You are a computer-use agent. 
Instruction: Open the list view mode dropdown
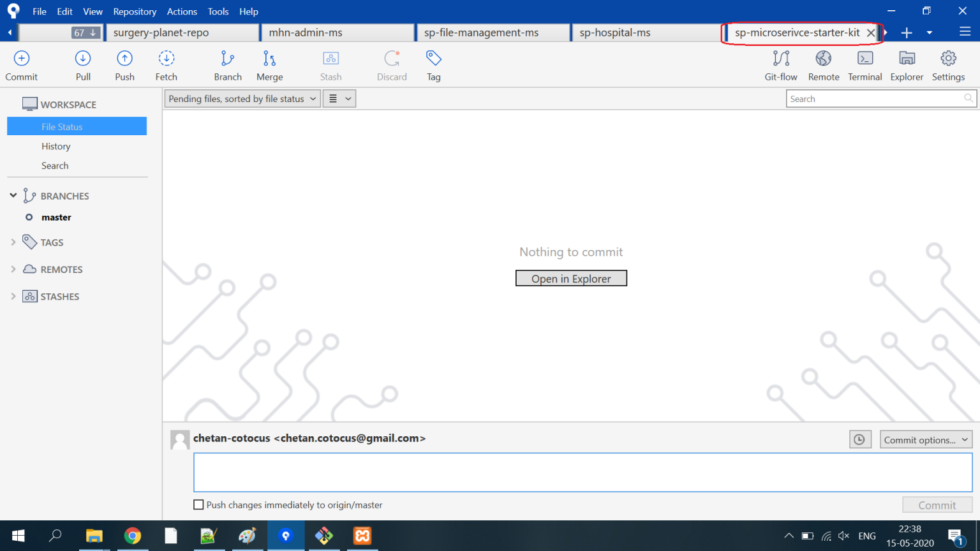coord(339,99)
